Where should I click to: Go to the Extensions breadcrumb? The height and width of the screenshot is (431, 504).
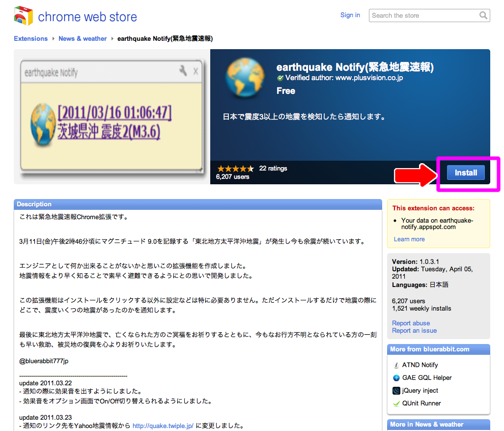[x=30, y=39]
